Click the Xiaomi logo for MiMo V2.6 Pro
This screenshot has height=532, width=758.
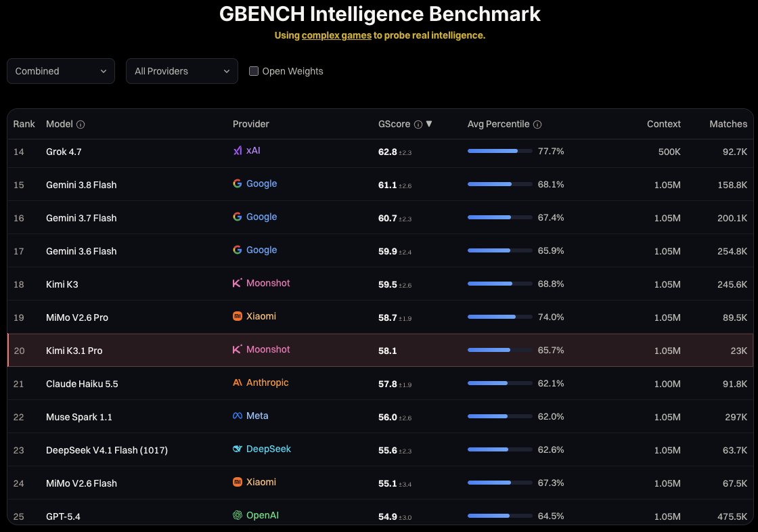pyautogui.click(x=238, y=316)
